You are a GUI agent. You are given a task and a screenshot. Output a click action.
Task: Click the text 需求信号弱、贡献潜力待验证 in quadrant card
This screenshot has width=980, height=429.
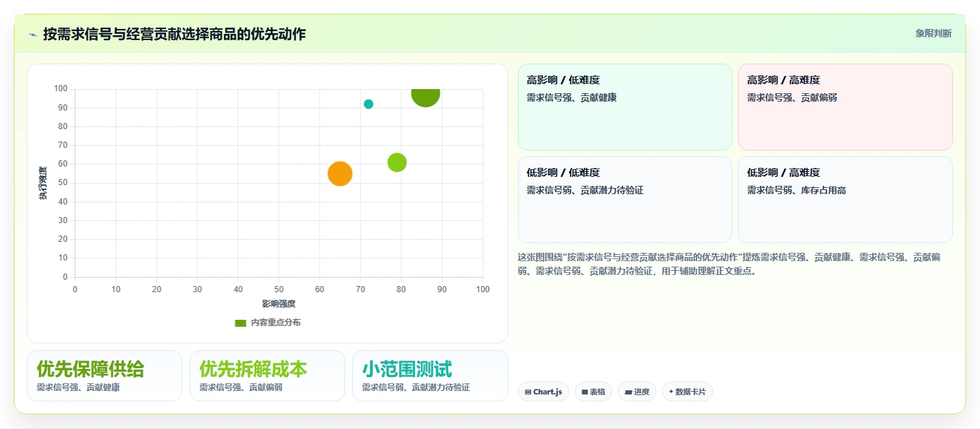585,190
